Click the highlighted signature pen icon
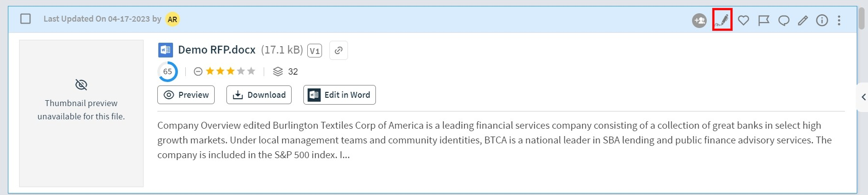Image resolution: width=868 pixels, height=195 pixels. coord(722,20)
